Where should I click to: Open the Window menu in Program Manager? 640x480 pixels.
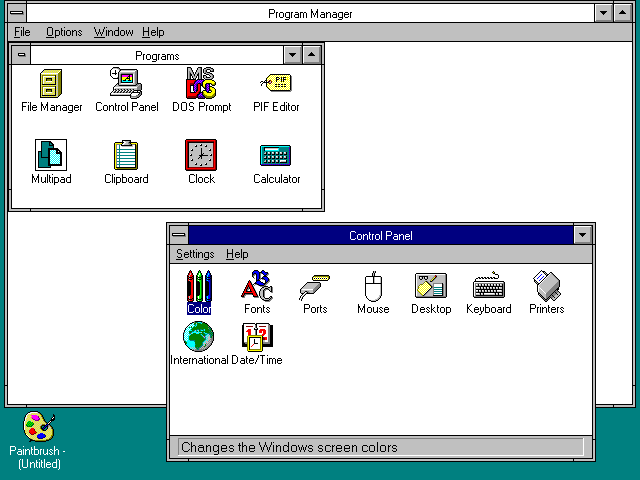(113, 32)
